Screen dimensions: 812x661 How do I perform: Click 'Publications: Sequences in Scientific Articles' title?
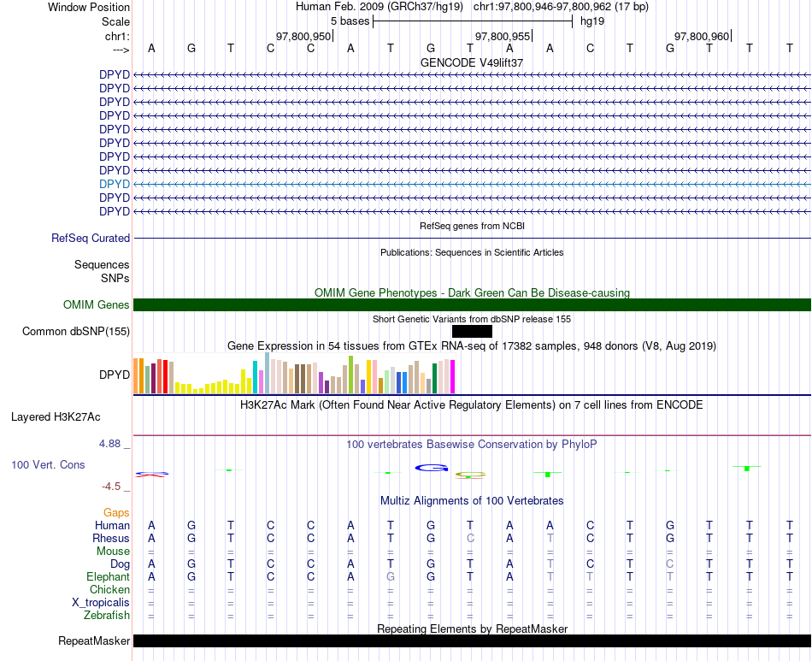click(x=472, y=252)
